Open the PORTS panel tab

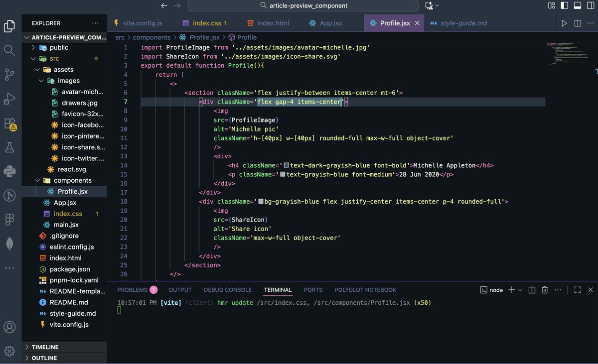pos(313,290)
